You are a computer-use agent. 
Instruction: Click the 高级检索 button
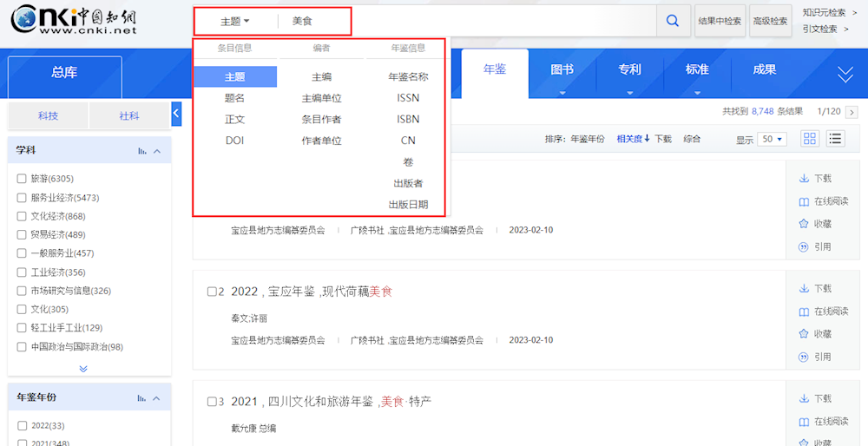pos(770,21)
